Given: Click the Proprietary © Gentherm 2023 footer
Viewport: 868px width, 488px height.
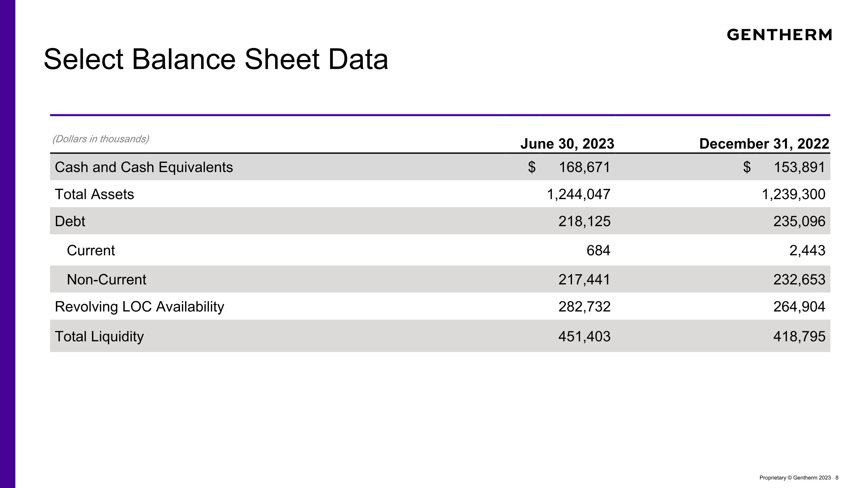Looking at the screenshot, I should [x=795, y=478].
